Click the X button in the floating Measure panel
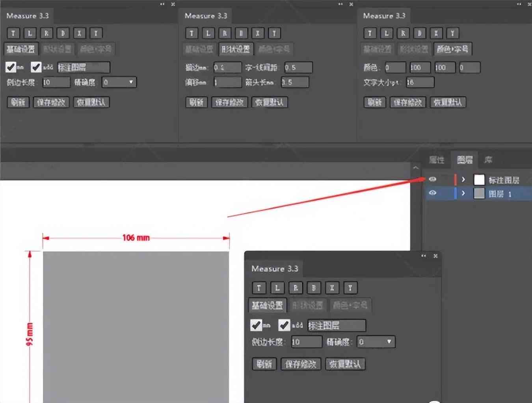Screen dimensions: 532x403 point(332,288)
